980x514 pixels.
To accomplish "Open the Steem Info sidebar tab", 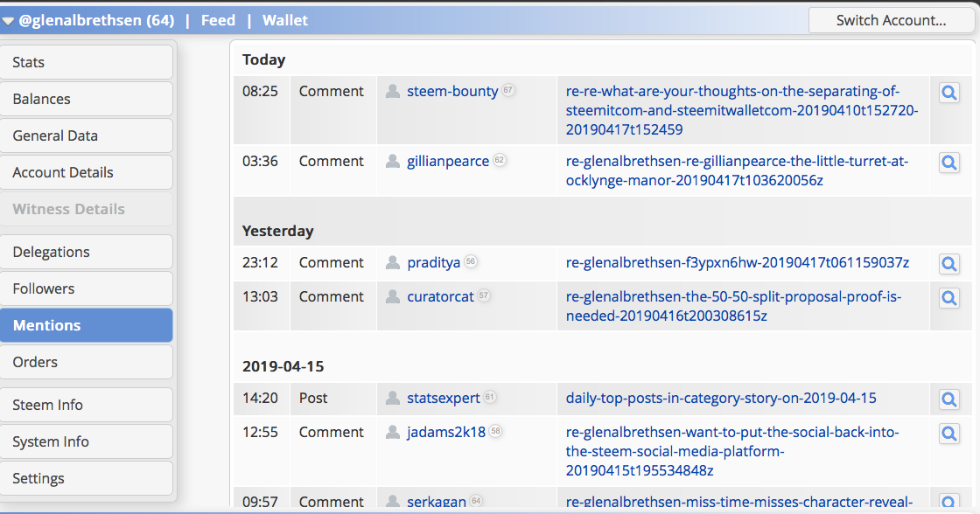I will 87,405.
